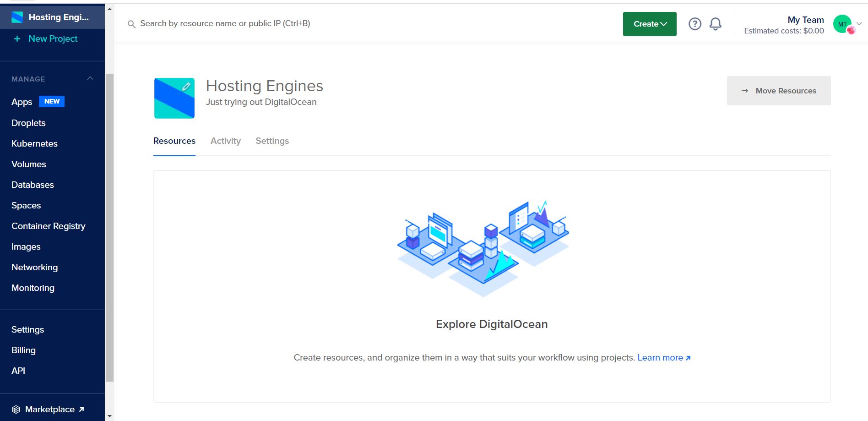Start a New Project from the sidebar
The width and height of the screenshot is (868, 421).
coord(52,38)
